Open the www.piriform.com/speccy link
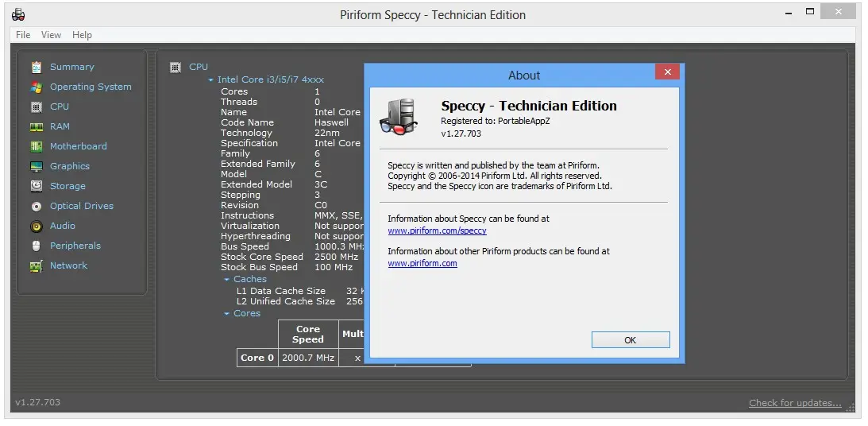The image size is (868, 426). [438, 231]
